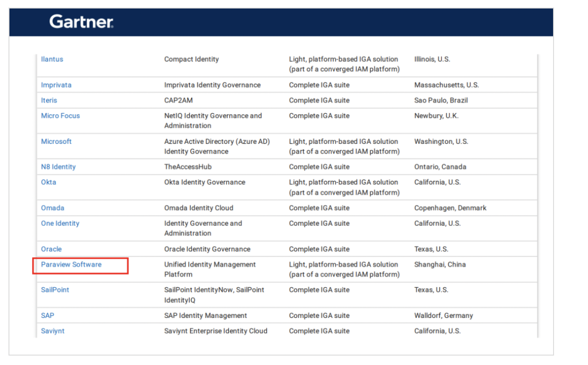Select the Compact Identity product cell

tap(192, 59)
